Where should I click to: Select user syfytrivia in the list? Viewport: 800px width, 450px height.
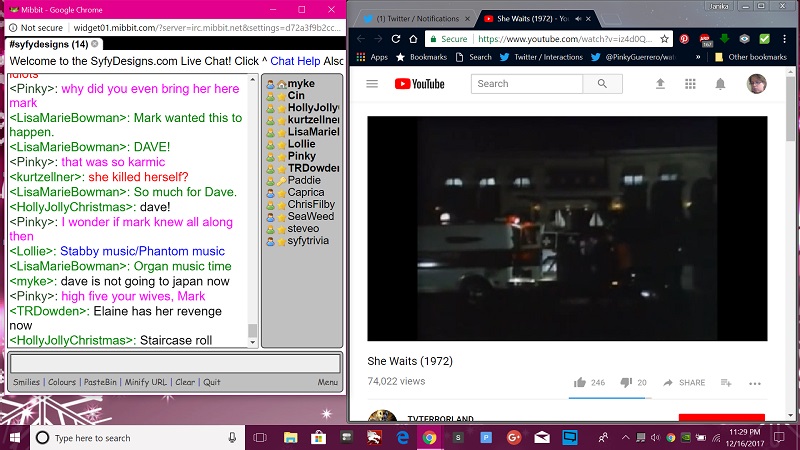(308, 241)
